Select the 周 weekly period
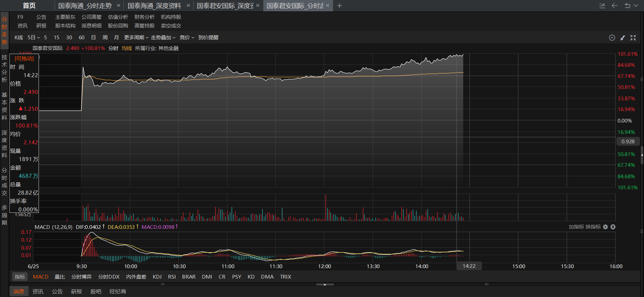 (105, 38)
